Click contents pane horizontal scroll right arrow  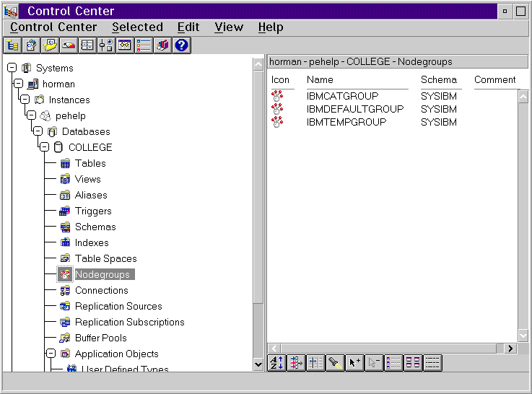click(510, 349)
